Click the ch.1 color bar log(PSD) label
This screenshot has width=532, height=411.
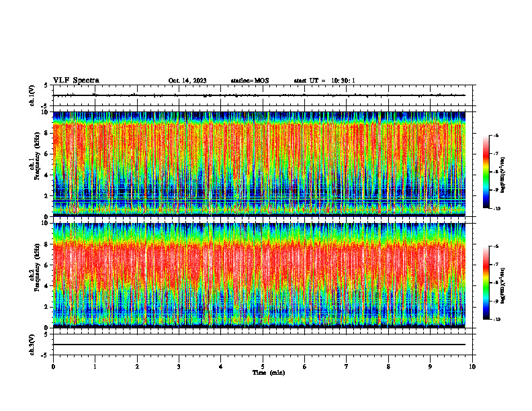[503, 175]
